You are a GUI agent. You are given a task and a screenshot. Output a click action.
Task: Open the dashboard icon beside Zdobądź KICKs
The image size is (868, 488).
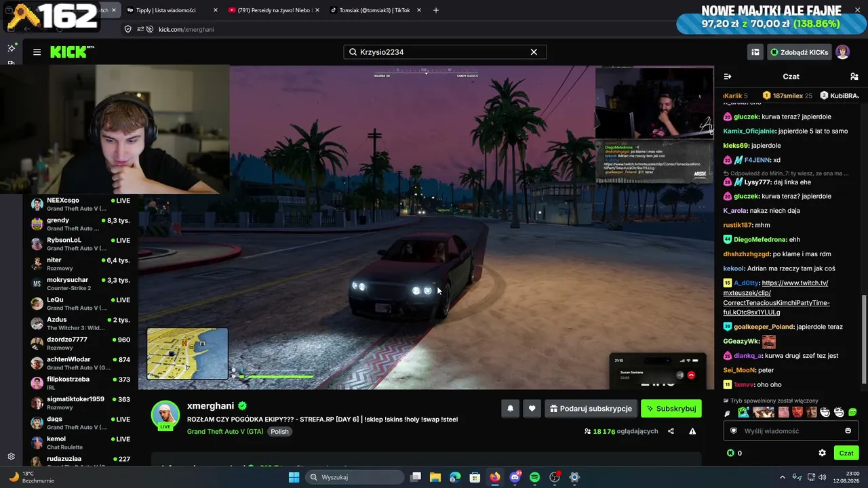click(x=755, y=52)
